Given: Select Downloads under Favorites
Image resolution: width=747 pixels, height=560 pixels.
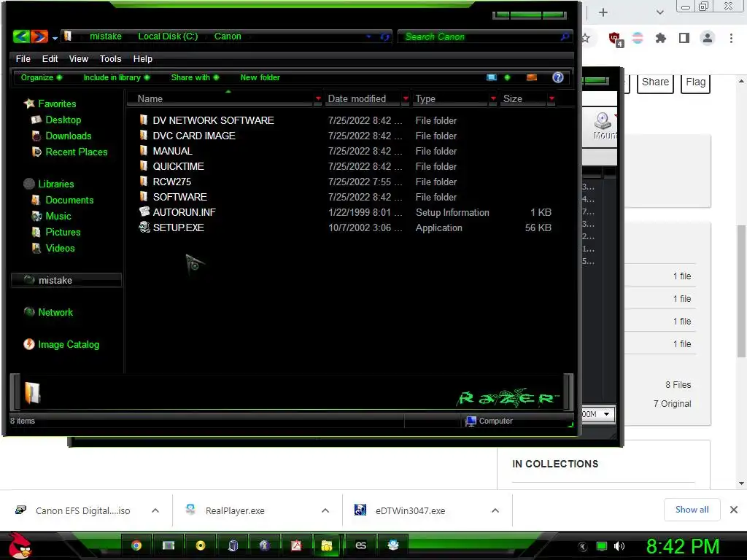Looking at the screenshot, I should 68,136.
